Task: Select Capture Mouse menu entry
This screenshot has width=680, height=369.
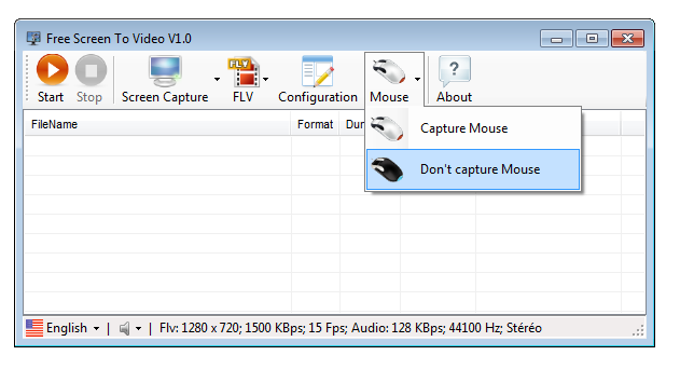Action: coord(473,128)
